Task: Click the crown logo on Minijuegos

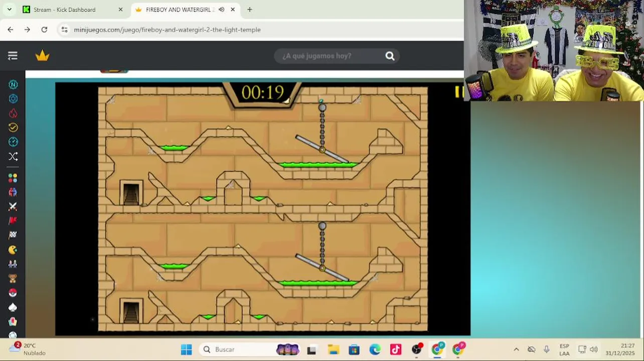Action: pyautogui.click(x=43, y=56)
